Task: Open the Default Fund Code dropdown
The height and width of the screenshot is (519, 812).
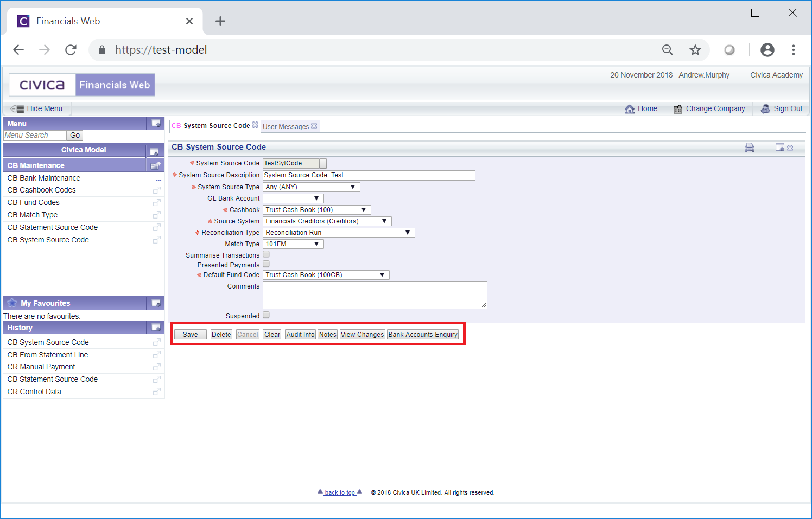Action: point(326,275)
